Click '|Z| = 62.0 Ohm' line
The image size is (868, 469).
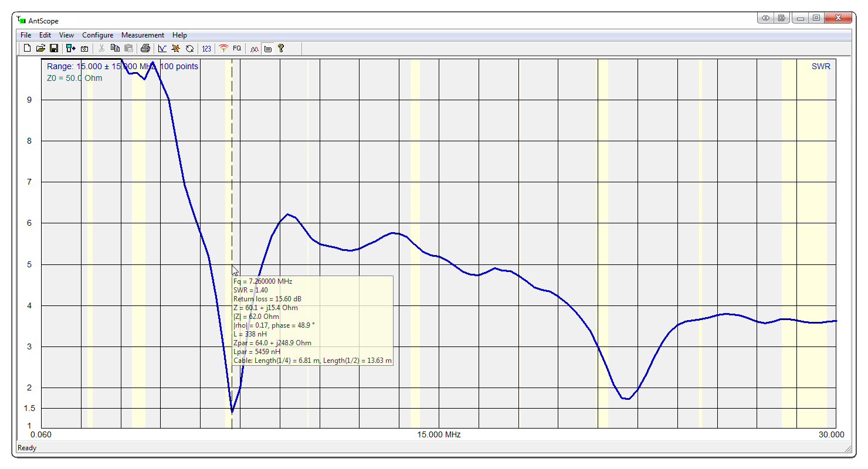(x=256, y=317)
